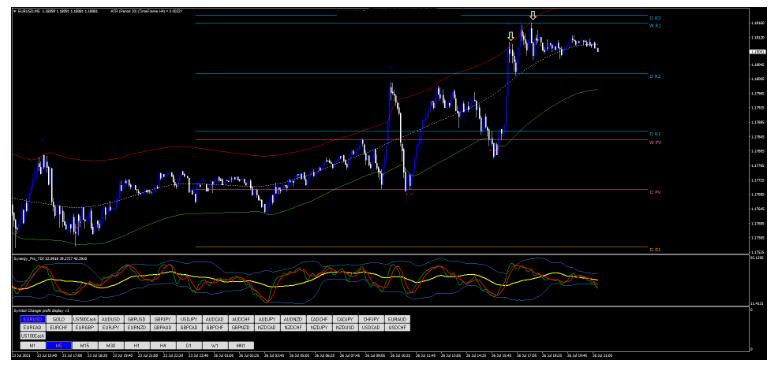Switch timeframe to D1
774x370 pixels.
tap(190, 345)
